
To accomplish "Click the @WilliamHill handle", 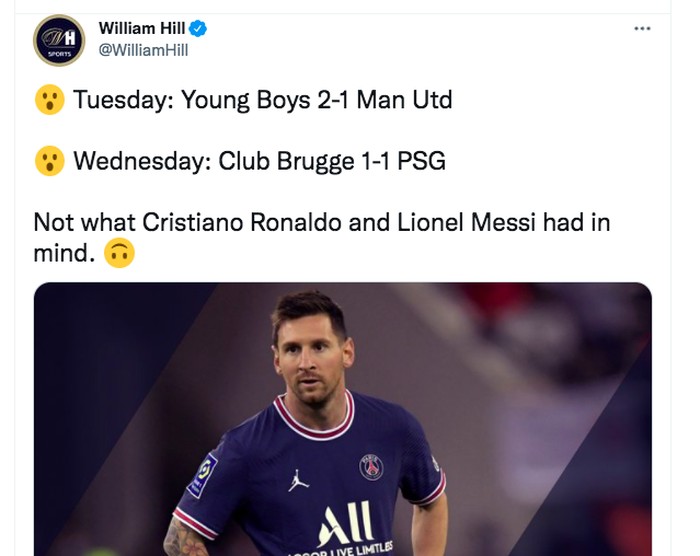I will [x=142, y=51].
